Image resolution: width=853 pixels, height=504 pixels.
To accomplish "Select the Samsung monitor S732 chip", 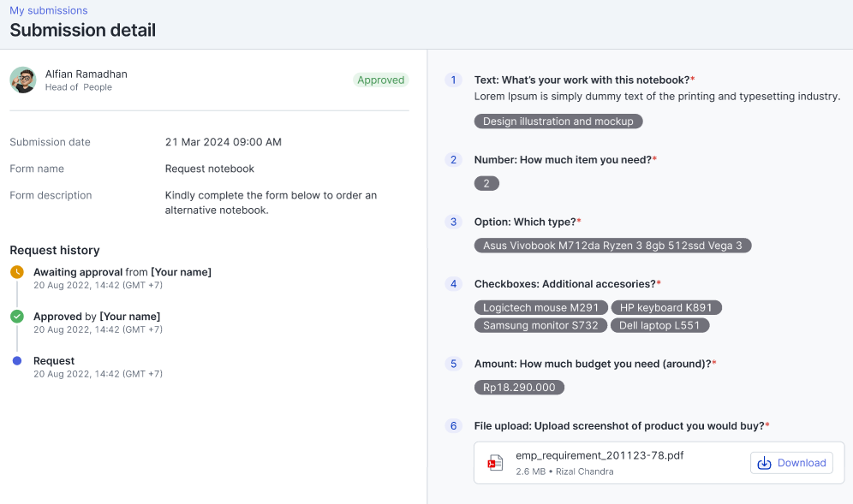I will 540,326.
